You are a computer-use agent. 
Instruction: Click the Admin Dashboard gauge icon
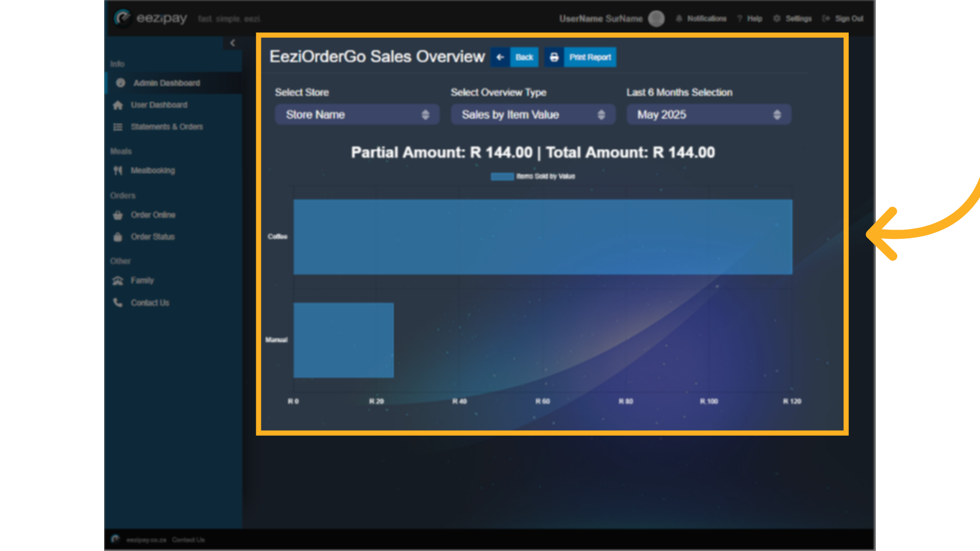pos(120,83)
